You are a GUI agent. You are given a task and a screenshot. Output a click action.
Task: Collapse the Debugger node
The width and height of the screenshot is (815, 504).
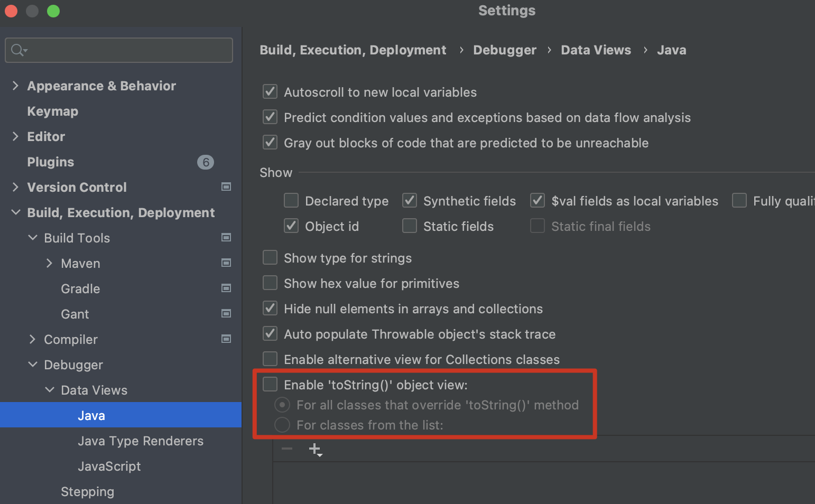pyautogui.click(x=33, y=365)
